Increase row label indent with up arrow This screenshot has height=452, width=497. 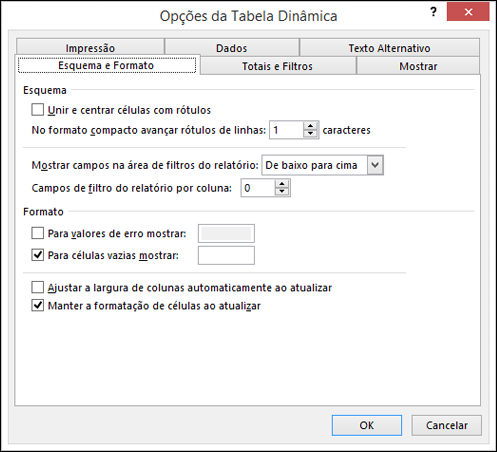pos(310,126)
